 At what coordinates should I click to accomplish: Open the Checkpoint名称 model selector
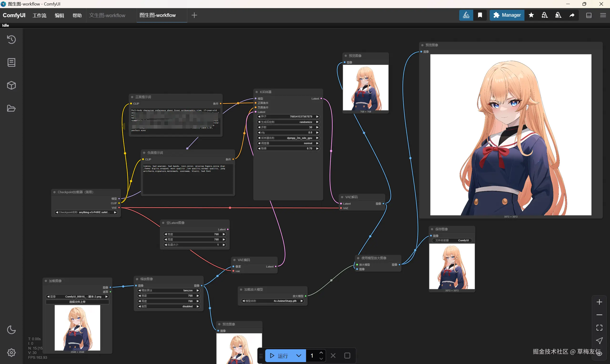(x=86, y=212)
